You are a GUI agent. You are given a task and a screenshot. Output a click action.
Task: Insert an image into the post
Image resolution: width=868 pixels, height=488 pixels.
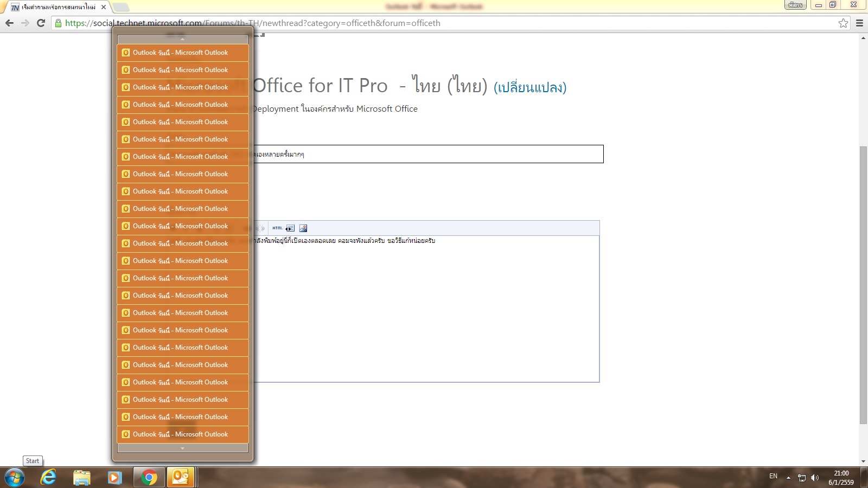tap(303, 228)
